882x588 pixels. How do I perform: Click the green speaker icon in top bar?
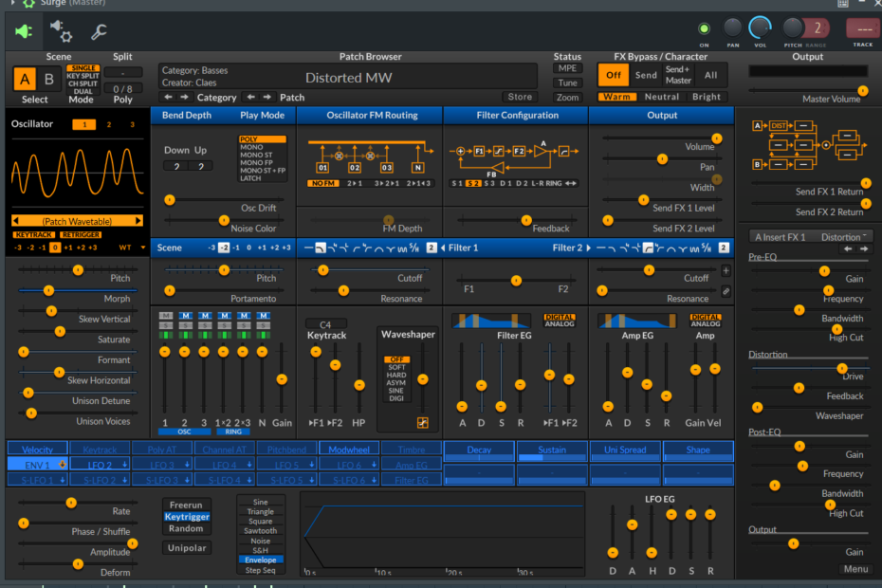click(24, 31)
